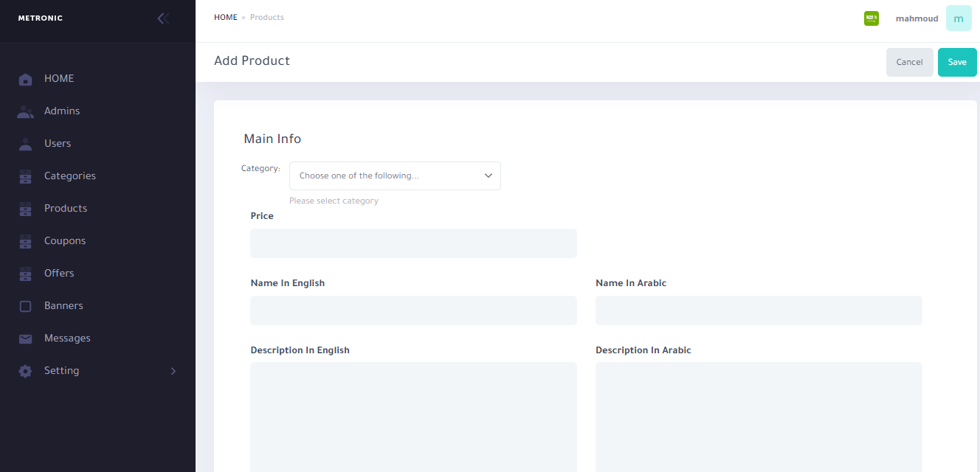Click the Setting sidebar gear icon
The height and width of the screenshot is (472, 980).
[25, 371]
